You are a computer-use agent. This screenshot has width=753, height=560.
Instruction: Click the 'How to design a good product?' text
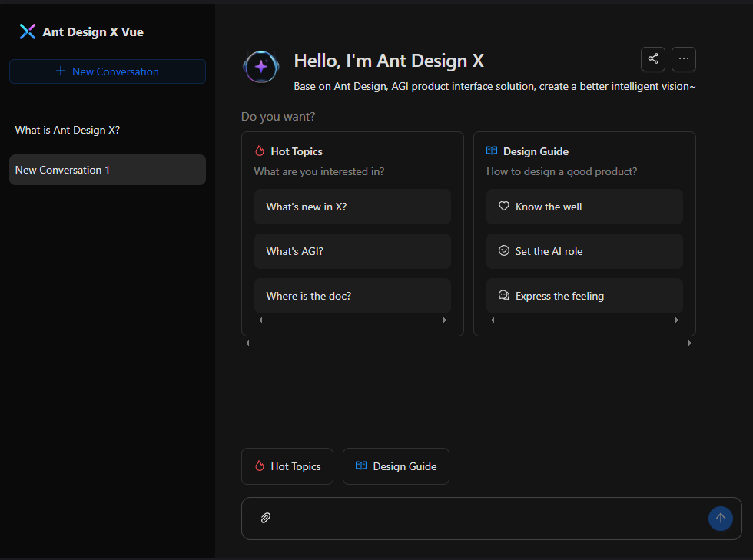562,171
